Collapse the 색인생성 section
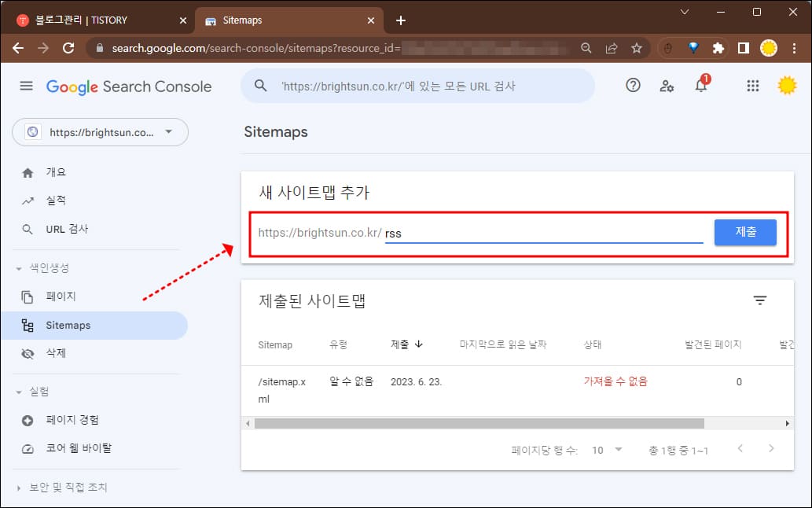The width and height of the screenshot is (812, 508). pyautogui.click(x=19, y=268)
